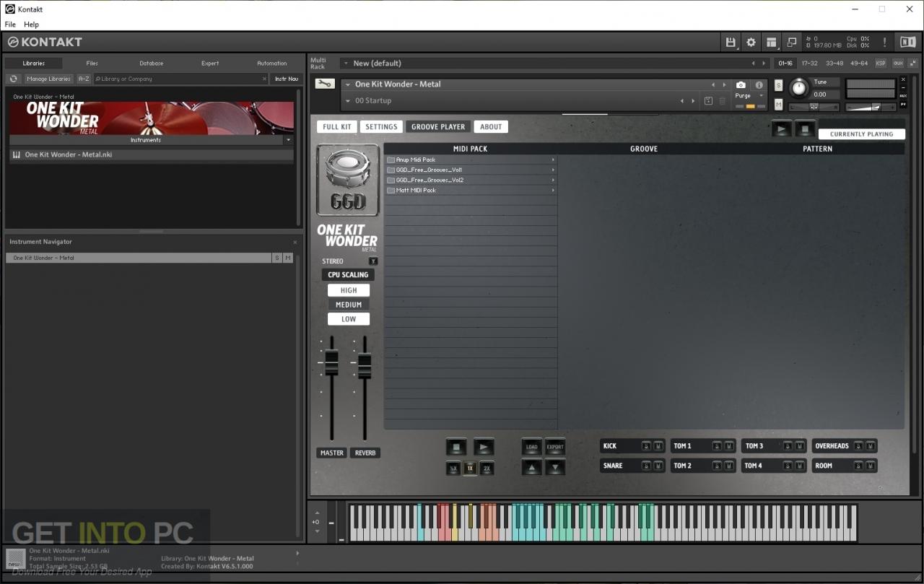
Task: Click the Native Instruments NI logo
Action: click(x=907, y=42)
